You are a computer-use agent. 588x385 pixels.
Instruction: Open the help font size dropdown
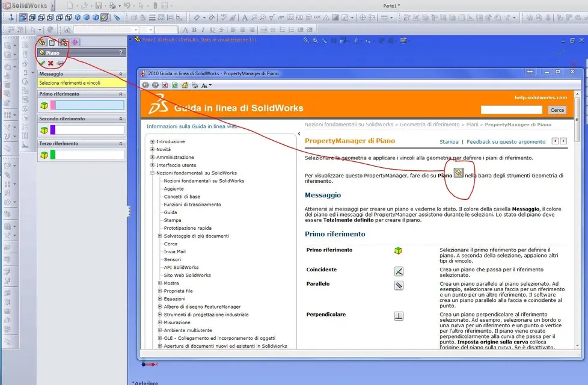(206, 85)
